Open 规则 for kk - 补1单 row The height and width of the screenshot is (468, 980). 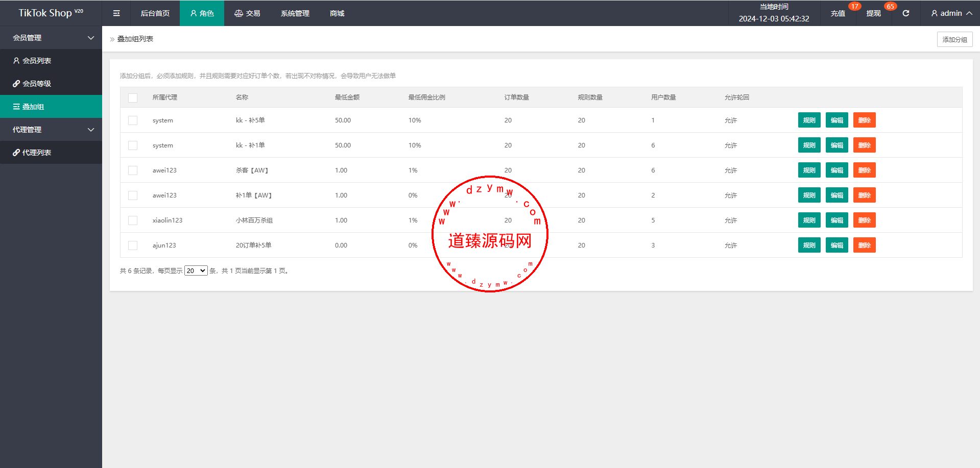809,145
